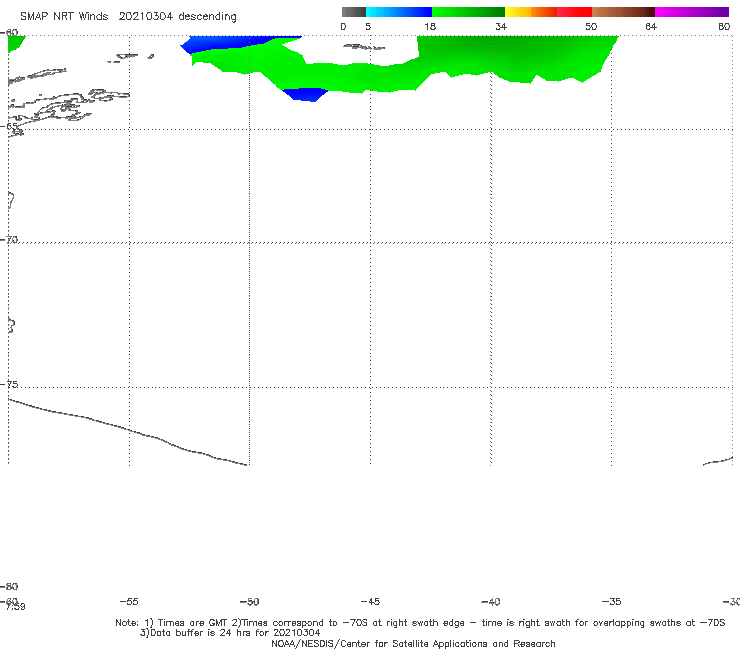Click the 'SMAP NRT Winds' title text
Screen dimensions: 740x650
(x=64, y=16)
